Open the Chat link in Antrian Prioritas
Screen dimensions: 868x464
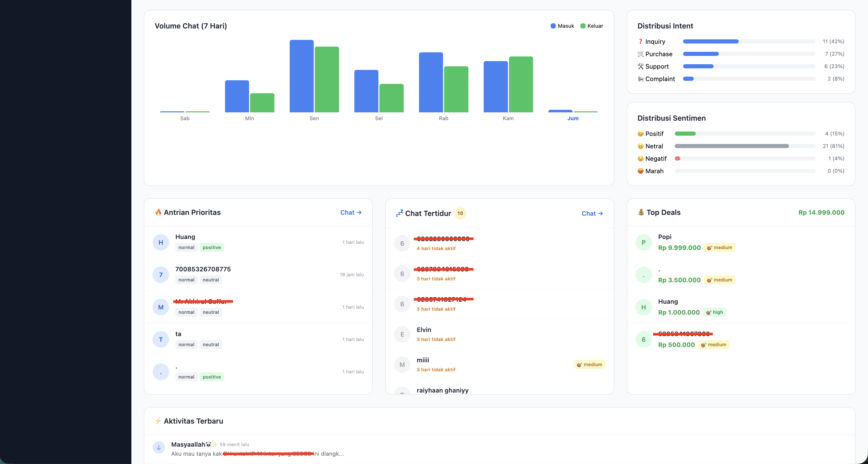351,212
